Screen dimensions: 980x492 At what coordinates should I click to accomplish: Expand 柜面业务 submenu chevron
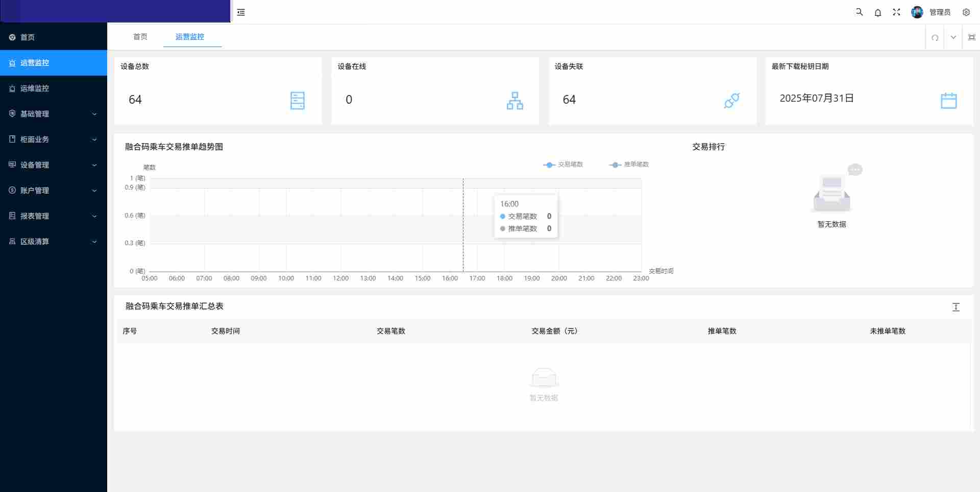[94, 139]
